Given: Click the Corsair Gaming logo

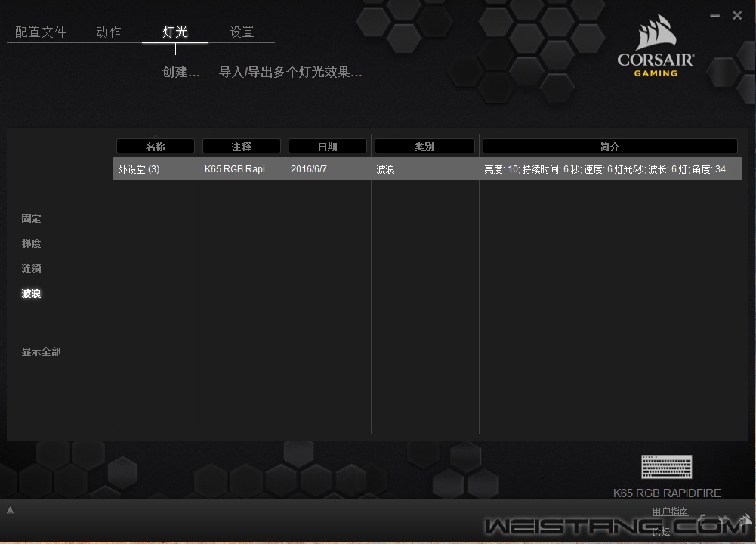Looking at the screenshot, I should click(x=656, y=46).
